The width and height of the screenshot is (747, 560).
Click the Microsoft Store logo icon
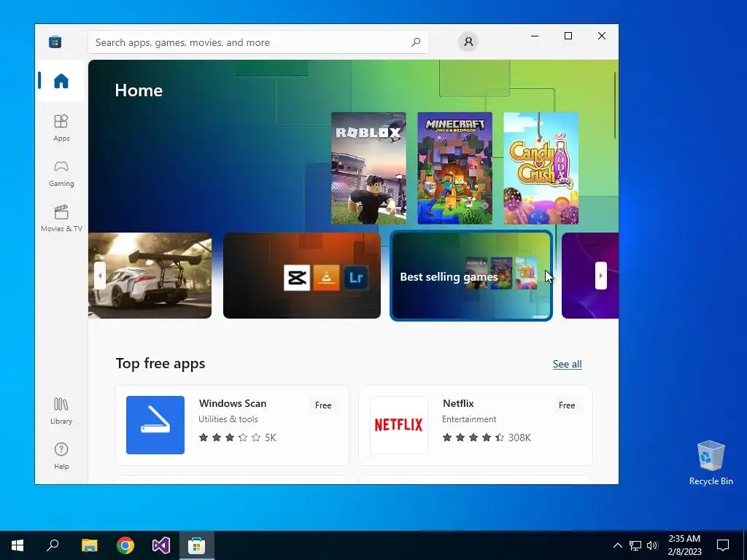55,42
